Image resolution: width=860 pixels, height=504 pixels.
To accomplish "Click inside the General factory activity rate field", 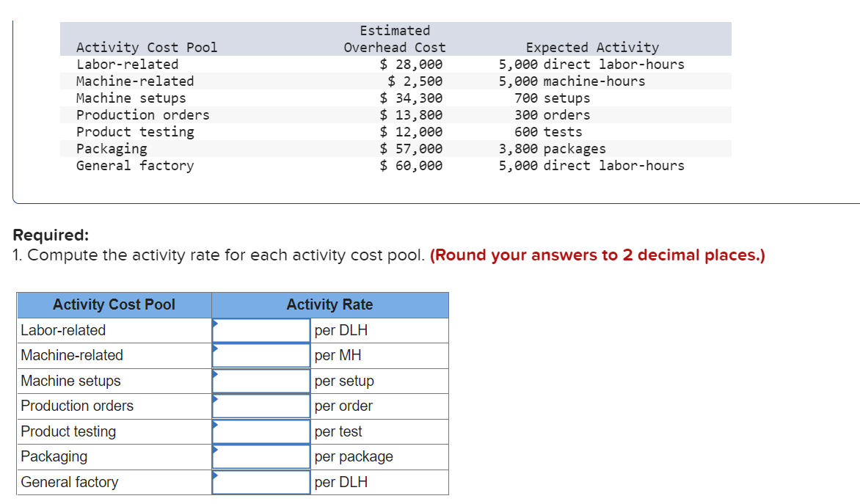I will coord(261,482).
